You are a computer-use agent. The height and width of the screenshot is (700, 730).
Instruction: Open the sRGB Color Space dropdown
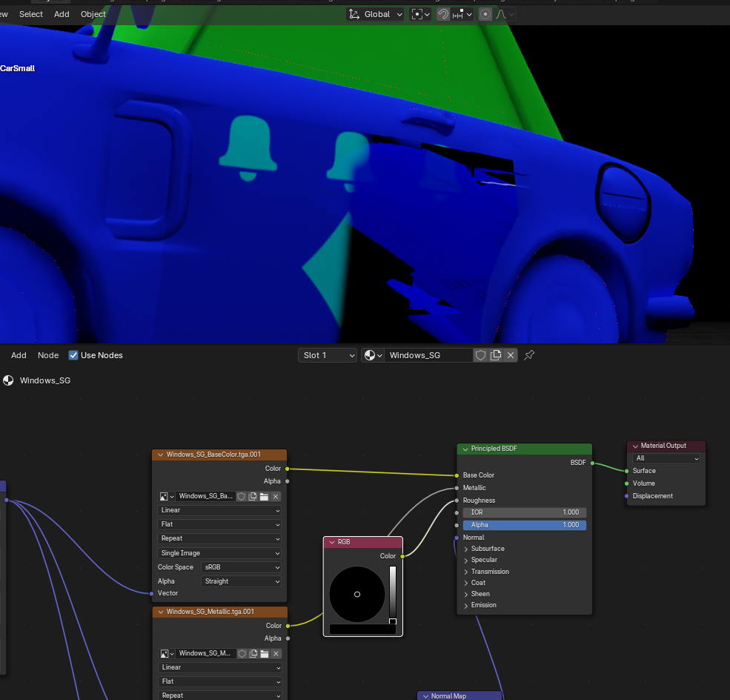click(x=241, y=567)
